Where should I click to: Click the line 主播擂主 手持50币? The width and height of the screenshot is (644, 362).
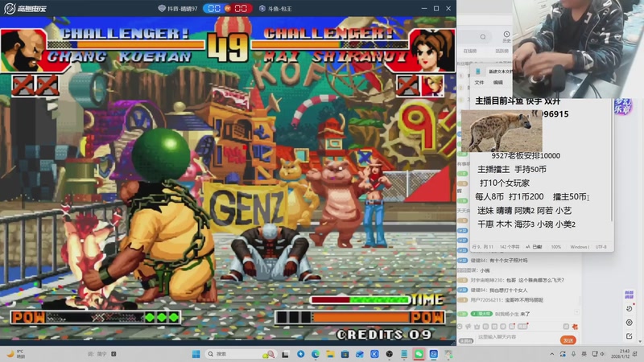tap(511, 169)
